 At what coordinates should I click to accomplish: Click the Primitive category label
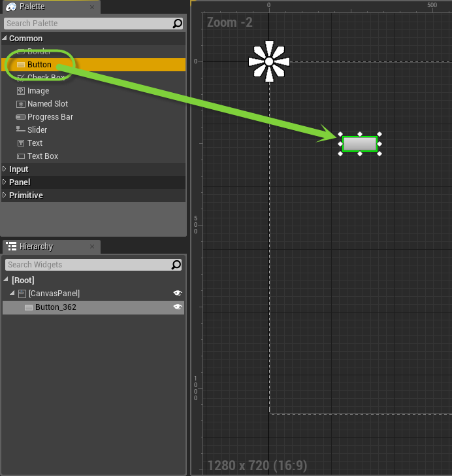(x=26, y=195)
